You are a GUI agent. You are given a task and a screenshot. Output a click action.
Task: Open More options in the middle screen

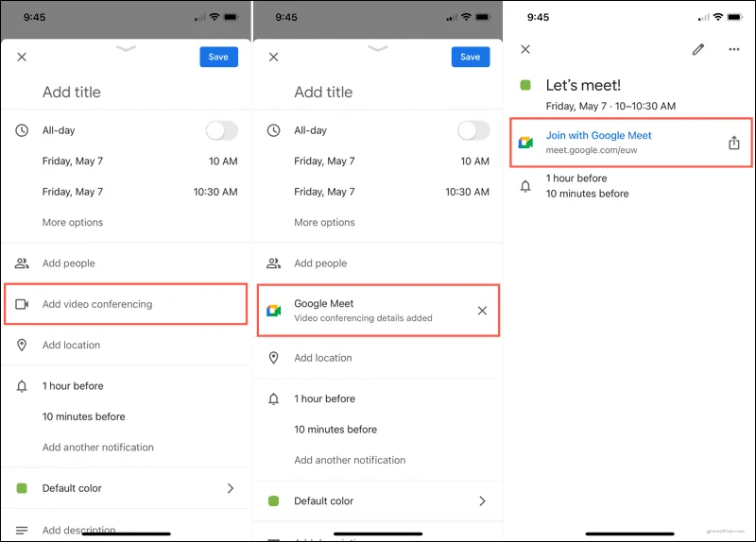[x=324, y=222]
